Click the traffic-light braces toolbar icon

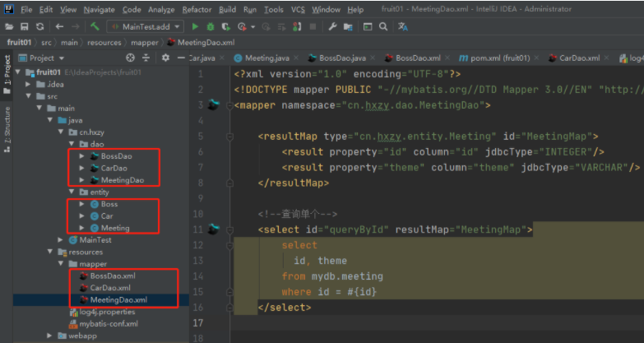pyautogui.click(x=297, y=26)
